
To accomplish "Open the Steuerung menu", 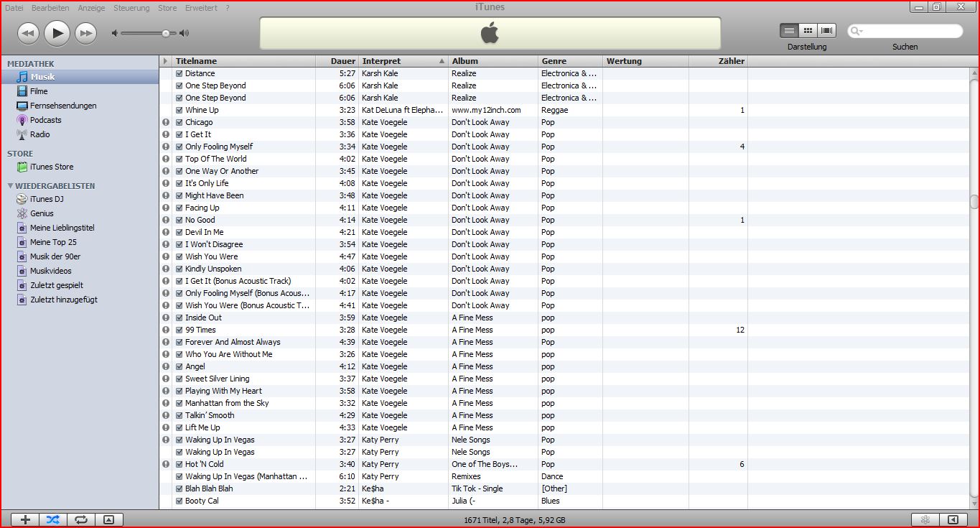I will click(x=131, y=8).
